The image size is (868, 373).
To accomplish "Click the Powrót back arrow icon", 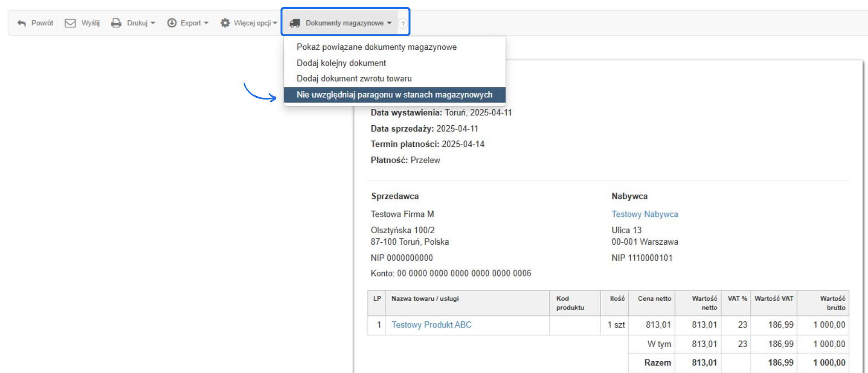I will click(x=21, y=23).
